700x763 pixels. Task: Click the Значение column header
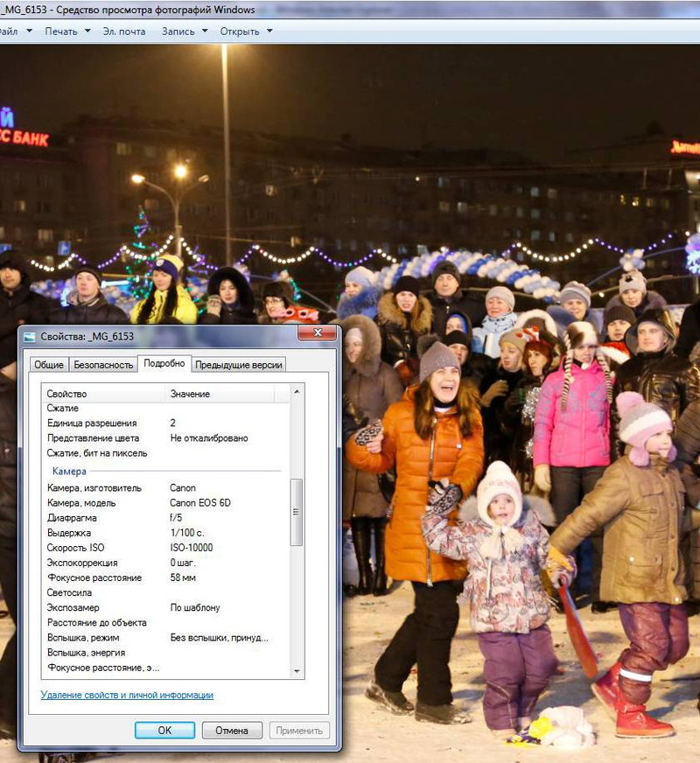point(219,394)
